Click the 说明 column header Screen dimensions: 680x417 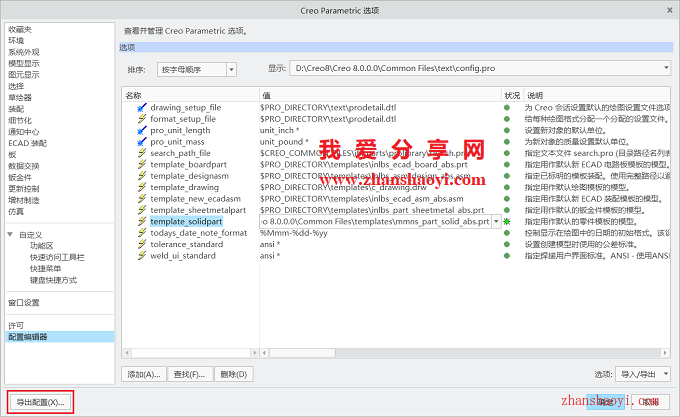(x=597, y=95)
